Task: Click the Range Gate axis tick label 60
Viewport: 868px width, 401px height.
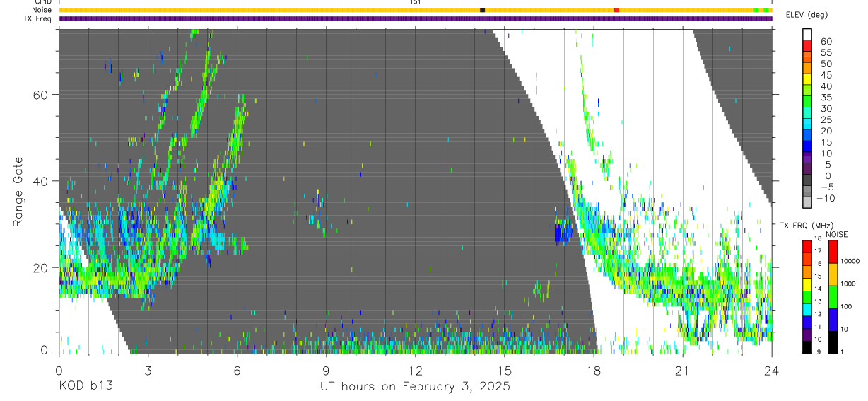Action: (x=41, y=95)
